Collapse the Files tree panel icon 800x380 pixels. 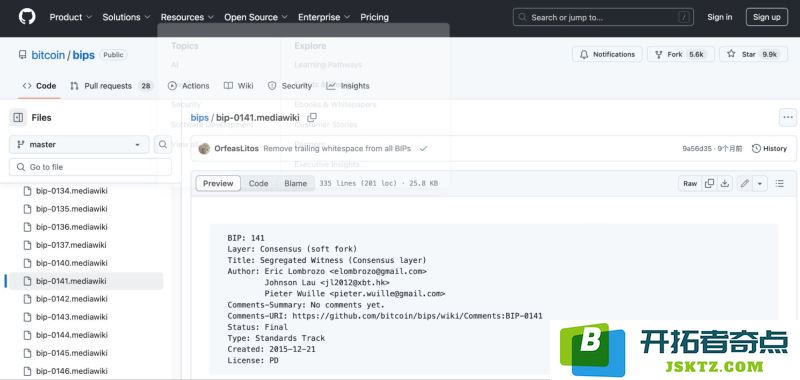[18, 117]
